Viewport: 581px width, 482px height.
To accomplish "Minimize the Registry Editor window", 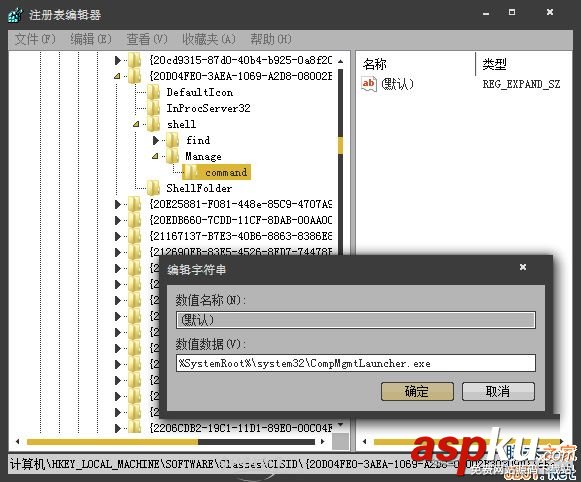I will click(x=486, y=13).
